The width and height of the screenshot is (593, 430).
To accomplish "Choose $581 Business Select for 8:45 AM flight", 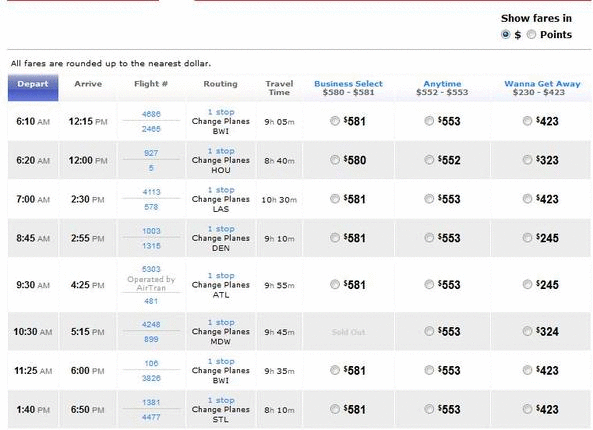I will (335, 238).
